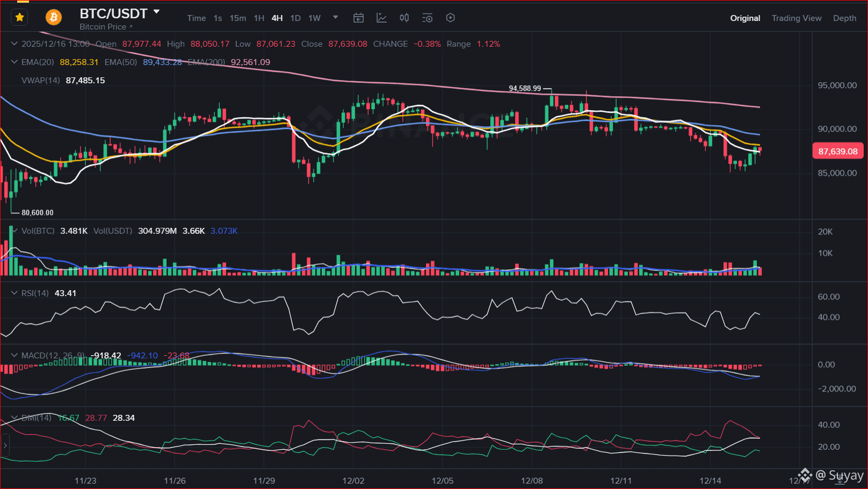Collapse the Vol(BTC) volume panel
Screen dimensions: 868x489
pyautogui.click(x=15, y=231)
